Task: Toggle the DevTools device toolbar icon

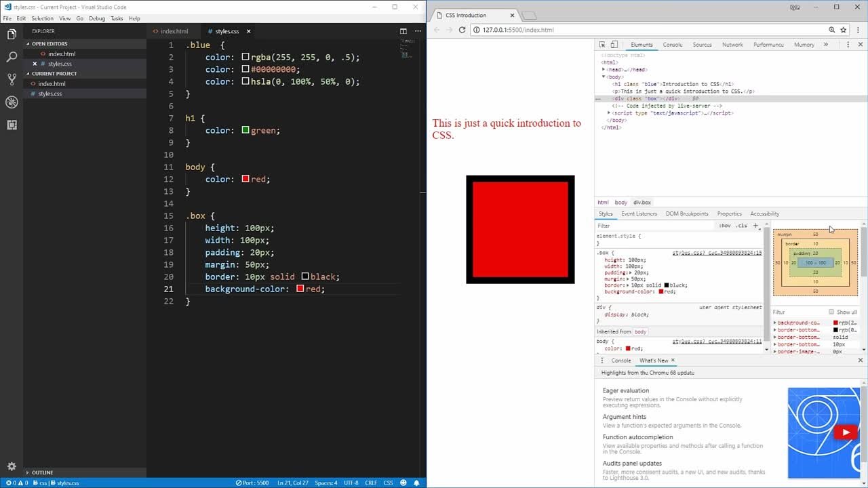Action: [614, 45]
